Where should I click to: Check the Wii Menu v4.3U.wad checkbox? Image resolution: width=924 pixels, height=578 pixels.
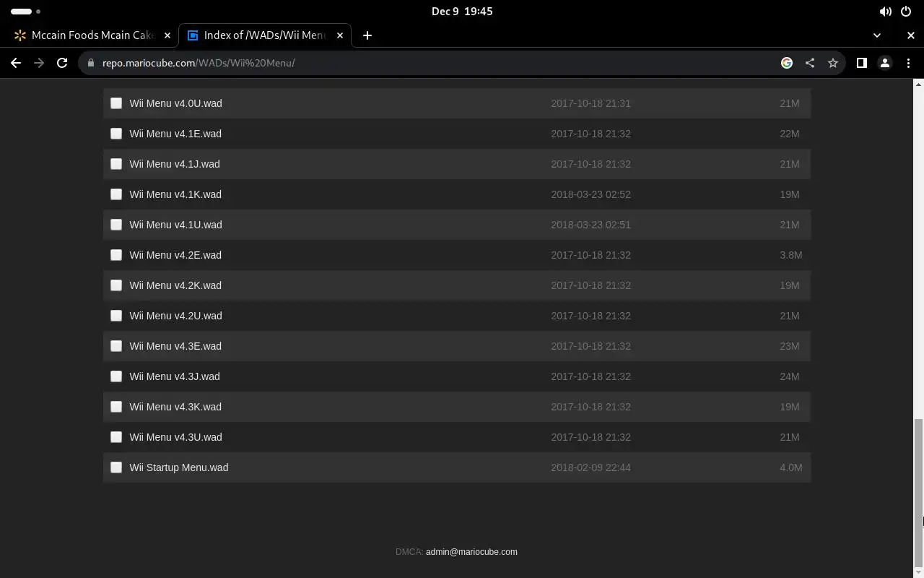click(116, 437)
